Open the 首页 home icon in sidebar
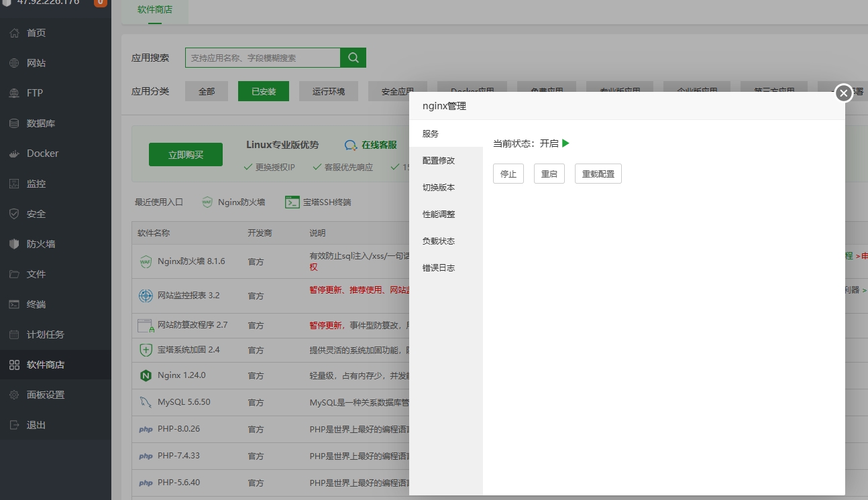 (14, 33)
